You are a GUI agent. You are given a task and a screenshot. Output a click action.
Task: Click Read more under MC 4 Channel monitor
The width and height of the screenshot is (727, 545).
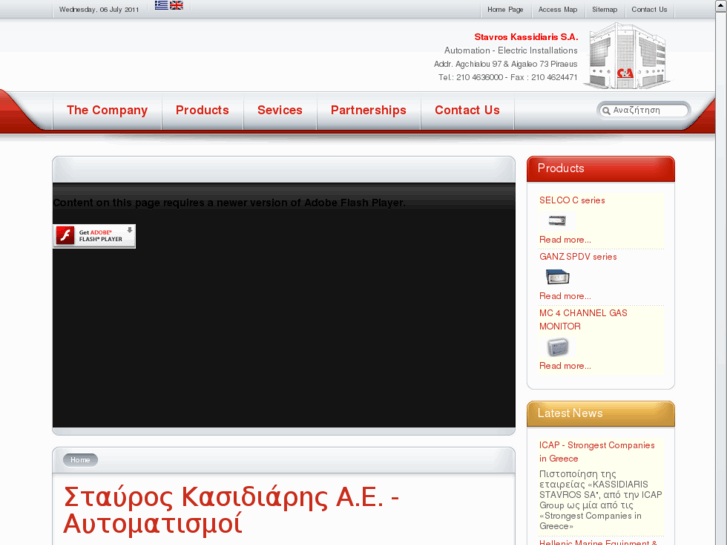click(565, 366)
